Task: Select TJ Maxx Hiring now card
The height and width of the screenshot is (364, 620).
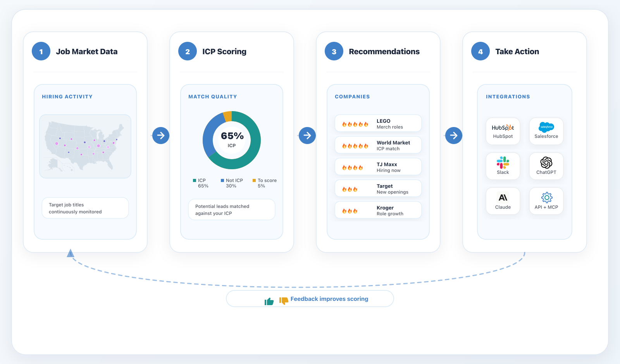Action: [x=378, y=167]
